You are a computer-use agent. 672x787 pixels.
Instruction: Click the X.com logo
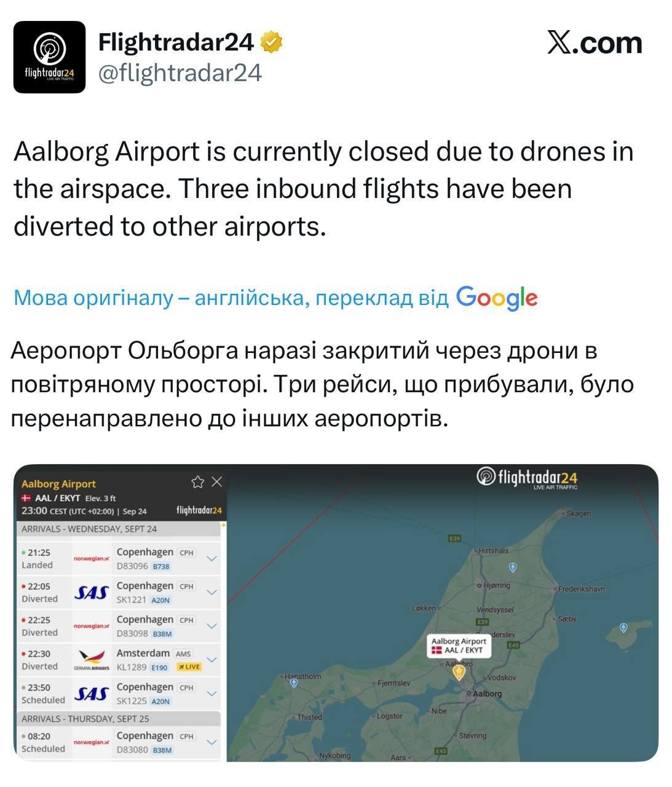[594, 43]
